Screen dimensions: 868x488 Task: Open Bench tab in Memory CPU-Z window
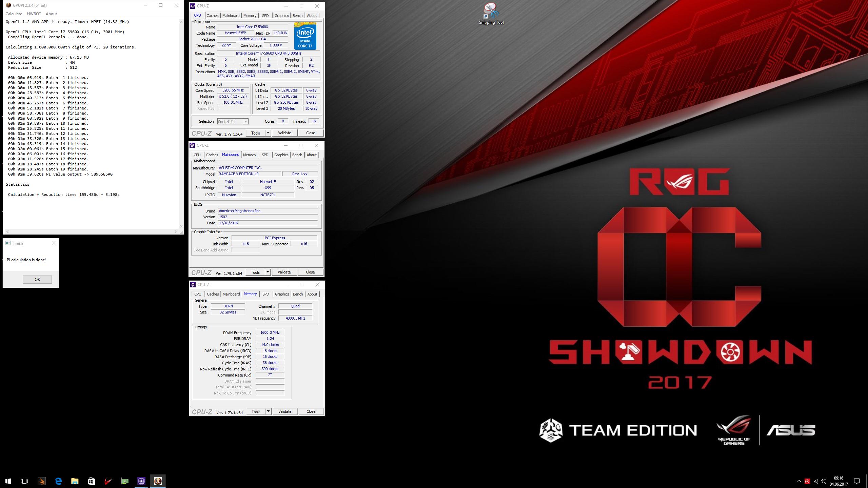[x=298, y=294]
